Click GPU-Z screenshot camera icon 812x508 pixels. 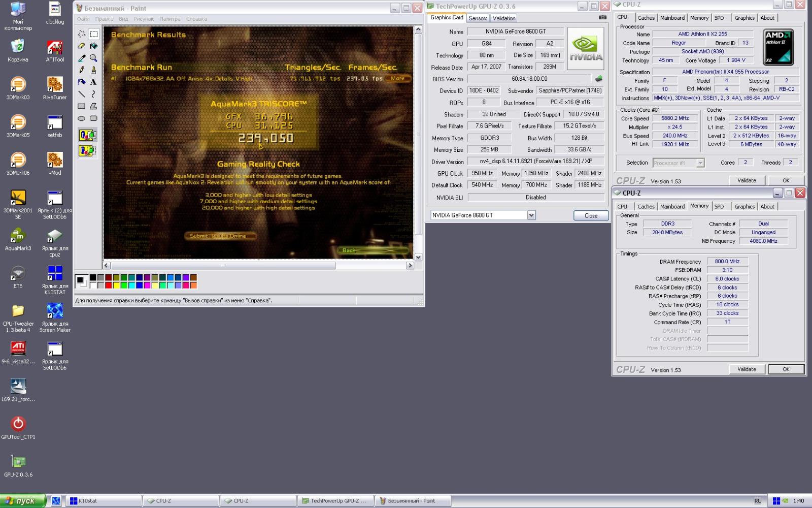click(x=602, y=17)
